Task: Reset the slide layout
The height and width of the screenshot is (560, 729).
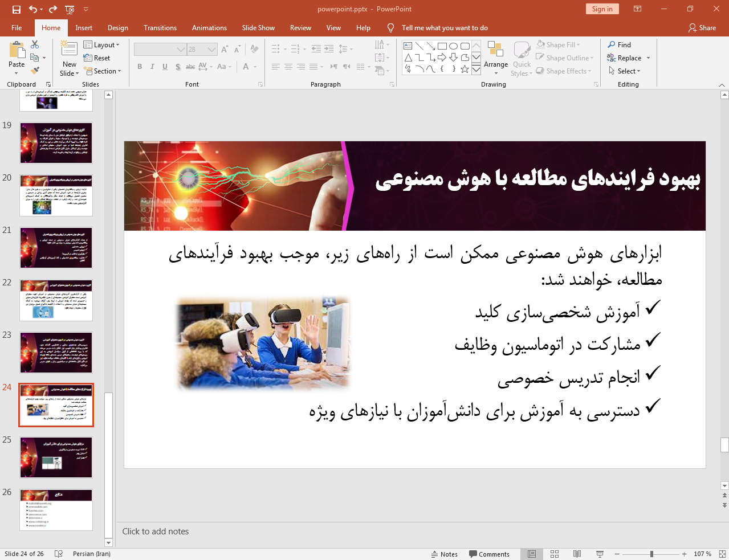Action: tap(97, 58)
